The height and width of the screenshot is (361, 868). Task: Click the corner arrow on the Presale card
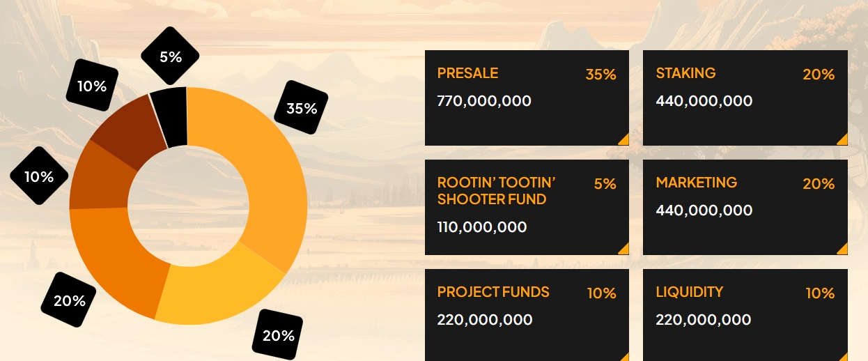coord(624,140)
